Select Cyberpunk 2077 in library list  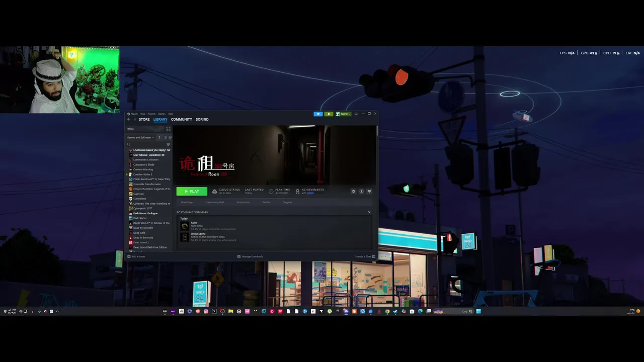click(143, 208)
